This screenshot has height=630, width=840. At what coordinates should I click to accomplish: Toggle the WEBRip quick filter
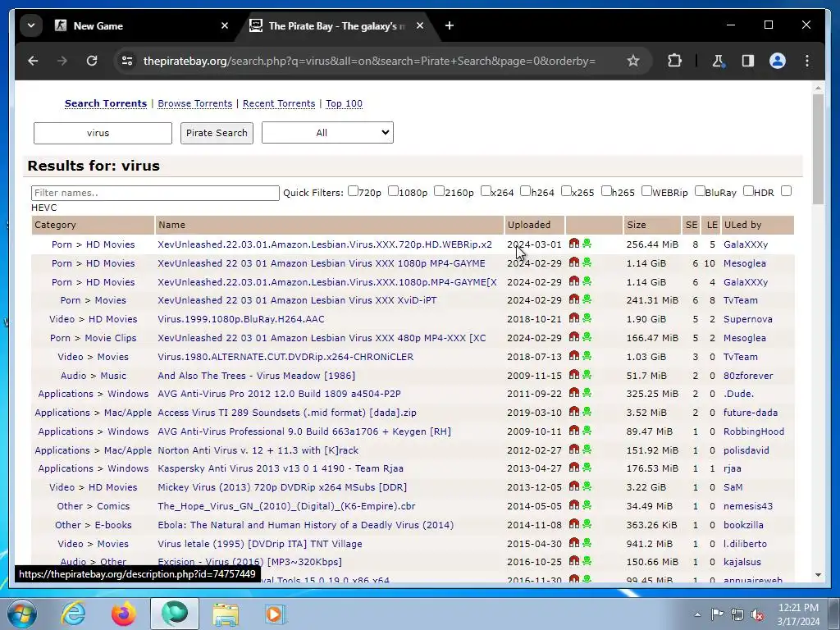[x=646, y=190]
